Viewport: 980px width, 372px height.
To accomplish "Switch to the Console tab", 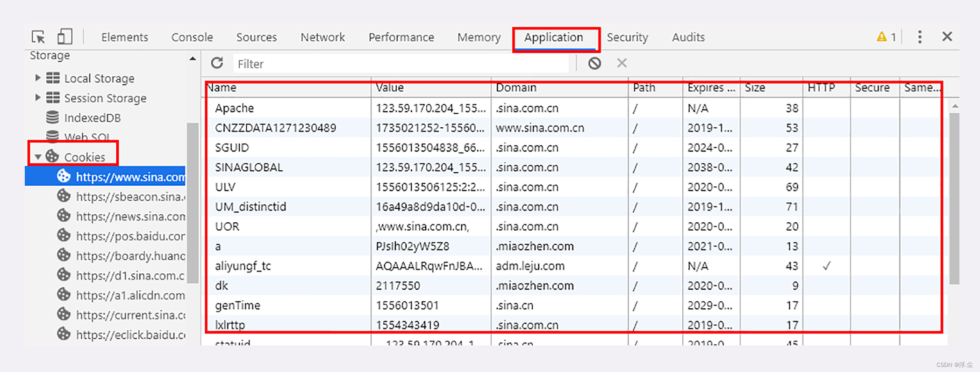I will point(192,37).
